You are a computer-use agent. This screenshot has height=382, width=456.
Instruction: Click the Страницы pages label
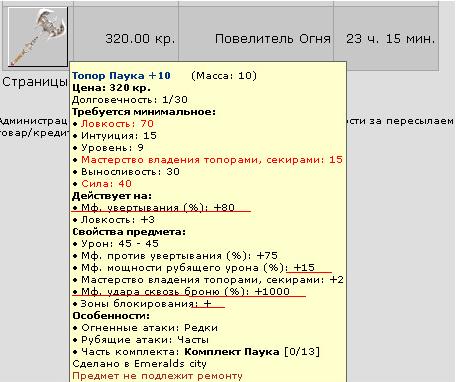coord(35,82)
